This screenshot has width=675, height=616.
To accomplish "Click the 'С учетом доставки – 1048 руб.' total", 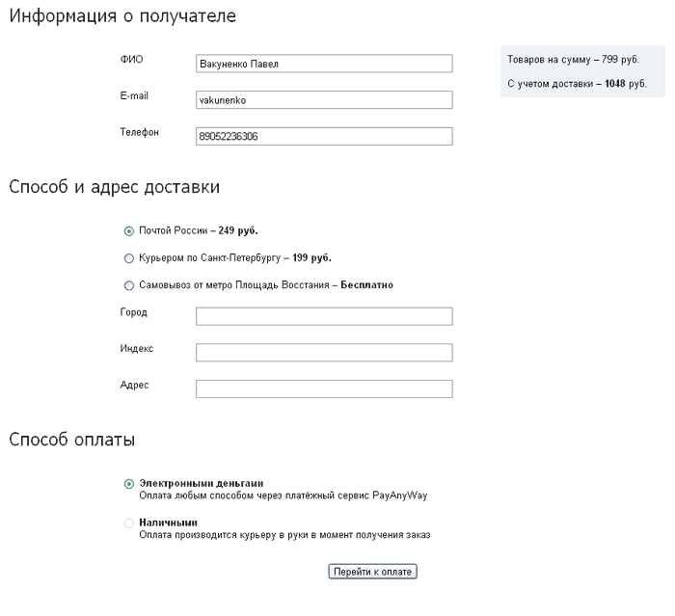I will [577, 84].
